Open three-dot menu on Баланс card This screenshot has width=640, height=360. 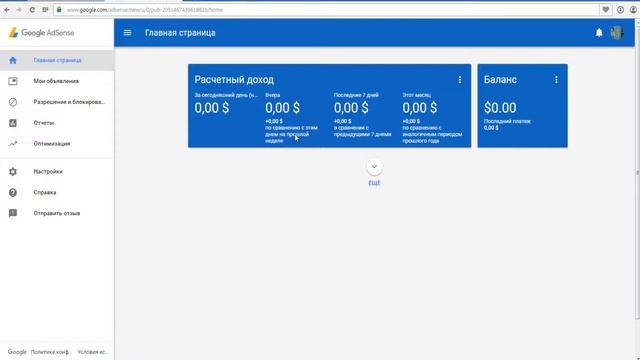[556, 80]
